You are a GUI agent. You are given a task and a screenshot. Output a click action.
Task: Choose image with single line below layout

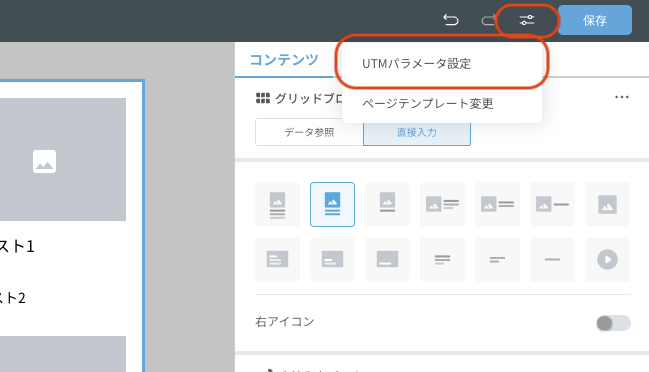(x=387, y=204)
